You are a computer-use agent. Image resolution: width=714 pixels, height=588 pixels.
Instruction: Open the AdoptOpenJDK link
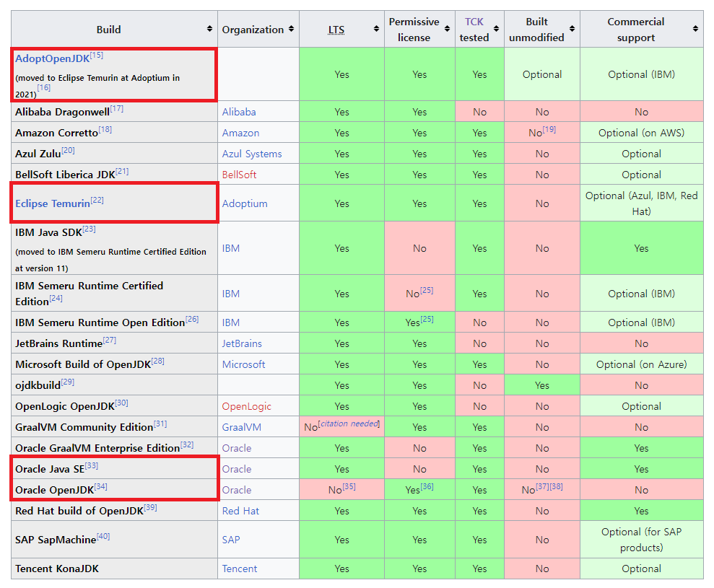(x=53, y=58)
